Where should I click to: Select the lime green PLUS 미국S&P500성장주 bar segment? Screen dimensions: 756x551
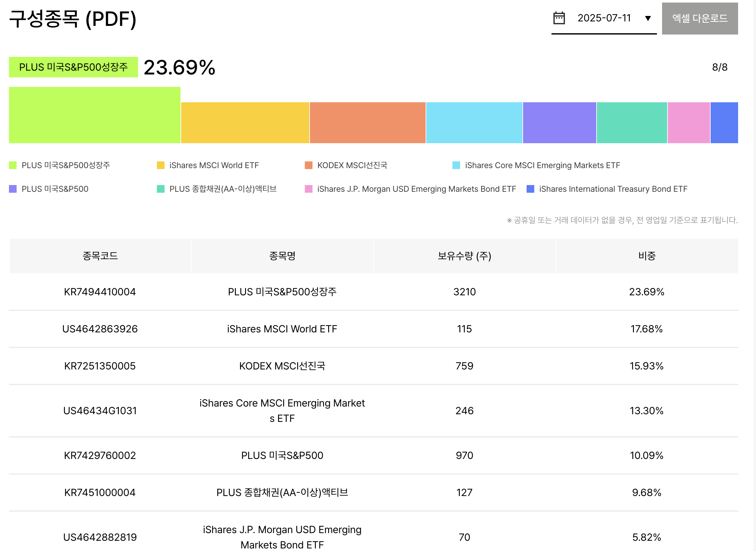[x=94, y=115]
